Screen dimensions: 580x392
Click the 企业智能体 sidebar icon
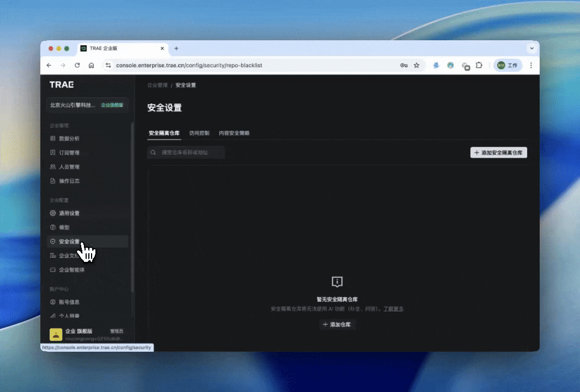(53, 270)
